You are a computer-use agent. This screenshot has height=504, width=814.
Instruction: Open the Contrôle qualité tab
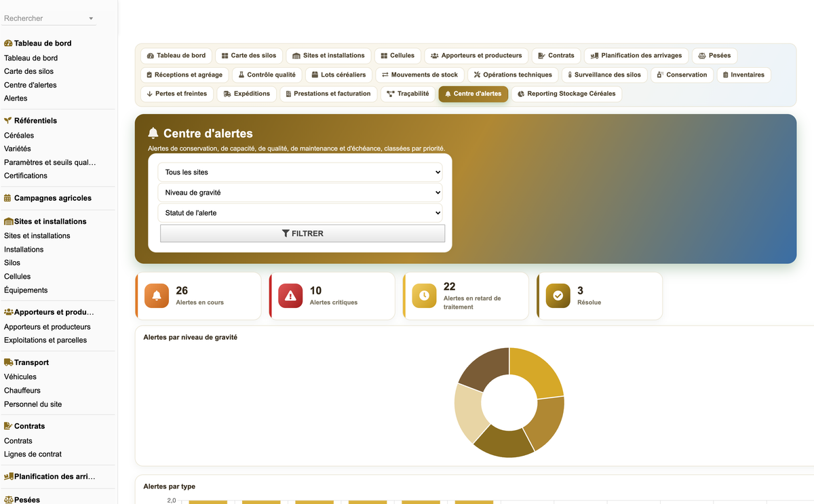[267, 75]
